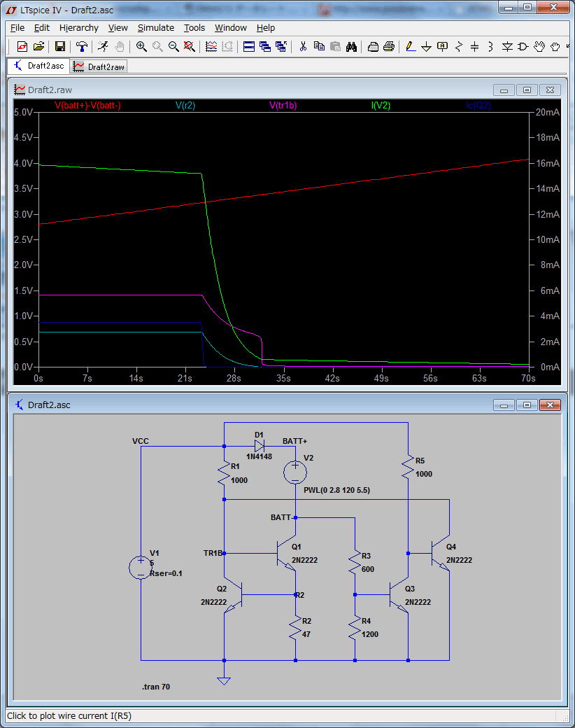
Task: Click the red V(batt+)-V(batt-) trace label
Action: [87, 106]
